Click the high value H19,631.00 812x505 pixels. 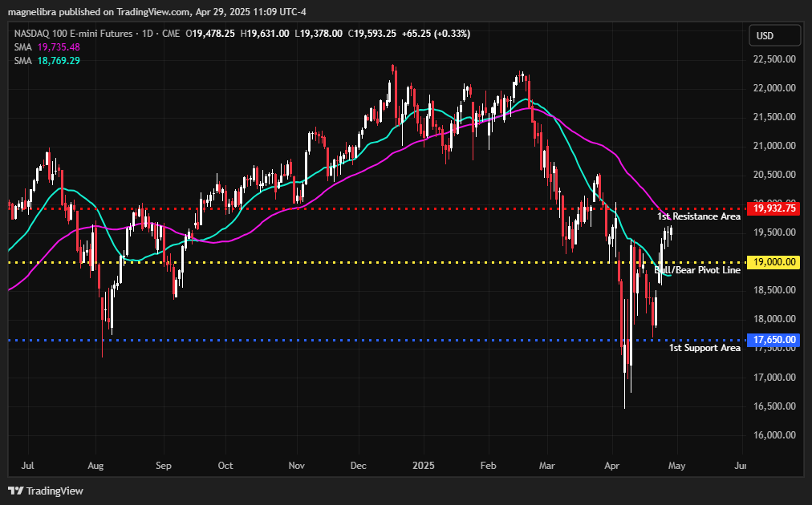click(265, 34)
